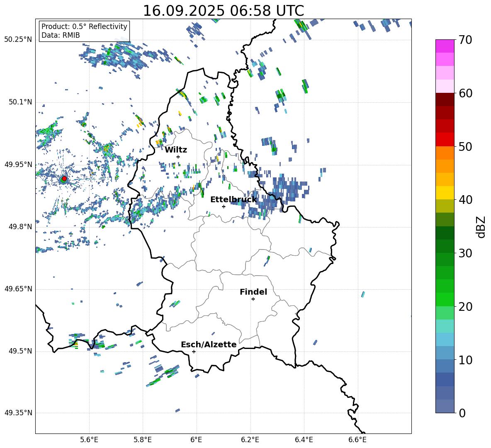Image resolution: width=491 pixels, height=448 pixels.
Task: Click the 20 tick label on colorbar
Action: pyautogui.click(x=466, y=307)
